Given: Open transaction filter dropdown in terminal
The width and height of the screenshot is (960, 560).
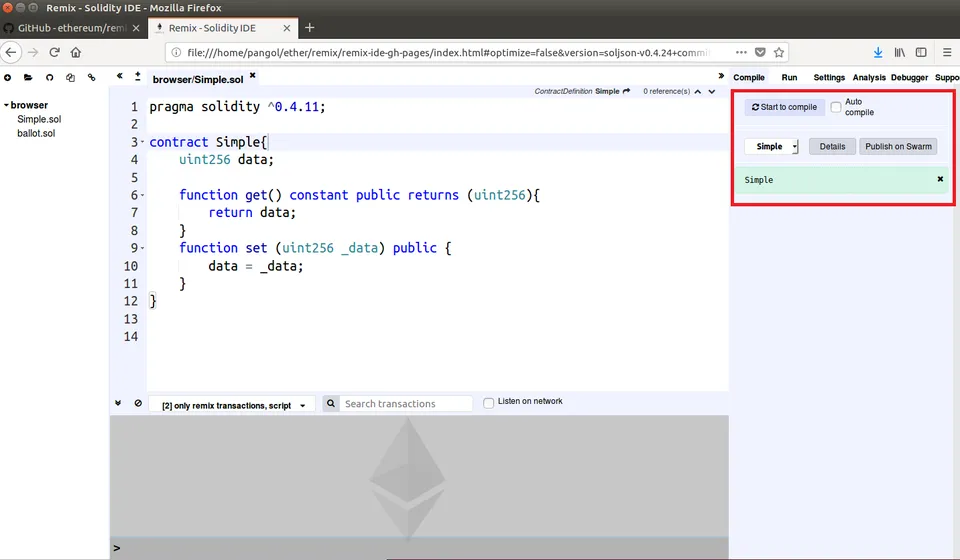Looking at the screenshot, I should pyautogui.click(x=233, y=405).
